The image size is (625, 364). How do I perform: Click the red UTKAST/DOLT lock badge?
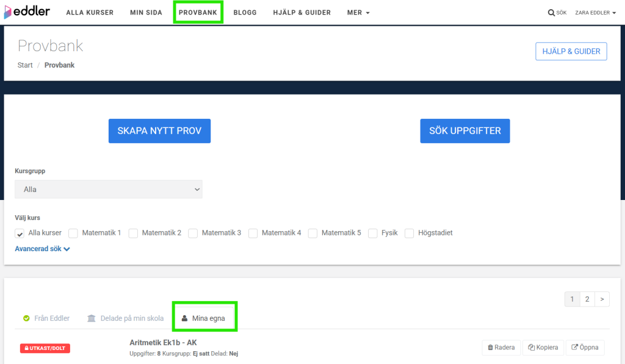click(x=45, y=348)
